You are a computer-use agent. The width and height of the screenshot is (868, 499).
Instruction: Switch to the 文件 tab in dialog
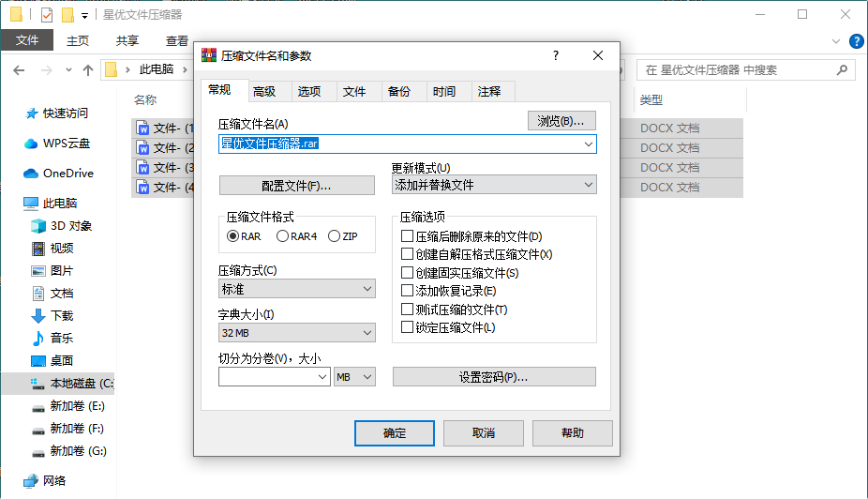click(353, 91)
